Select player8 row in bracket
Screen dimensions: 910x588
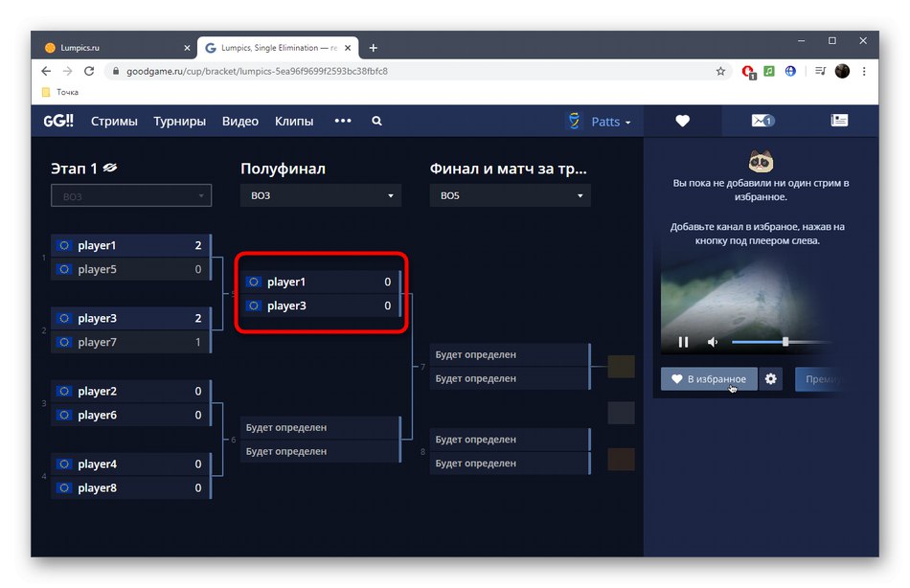tap(130, 487)
